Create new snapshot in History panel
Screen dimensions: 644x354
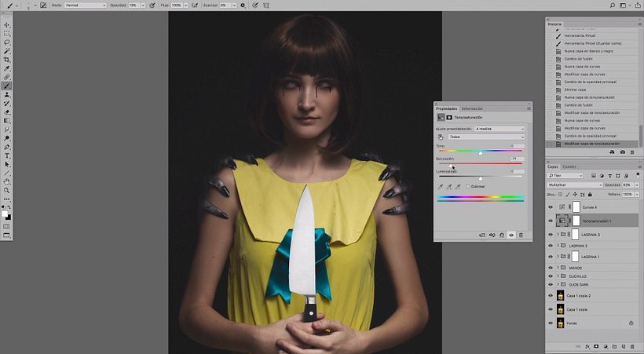(x=622, y=152)
